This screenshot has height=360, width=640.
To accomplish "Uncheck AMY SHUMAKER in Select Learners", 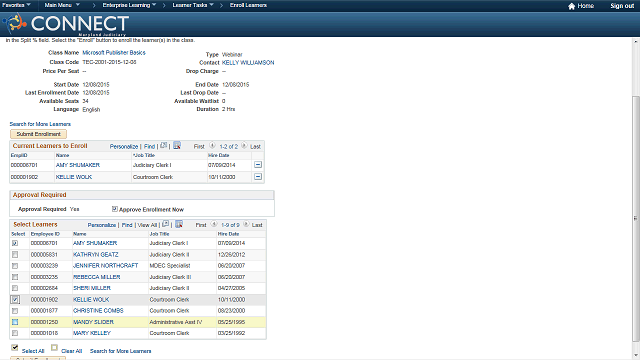I will (15, 243).
